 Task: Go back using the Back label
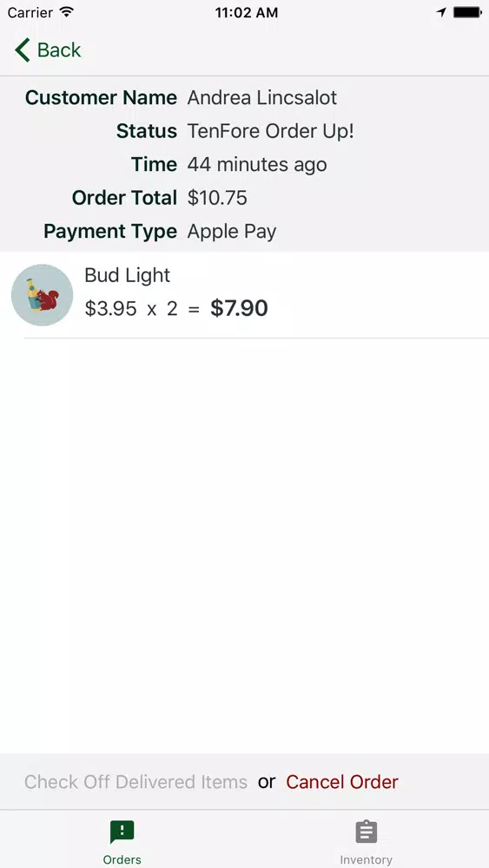59,49
